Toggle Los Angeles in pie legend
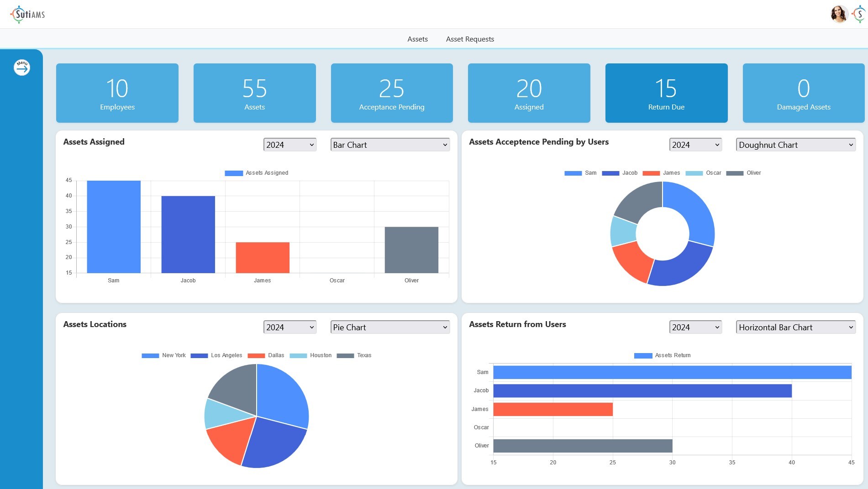This screenshot has height=489, width=868. tap(216, 355)
